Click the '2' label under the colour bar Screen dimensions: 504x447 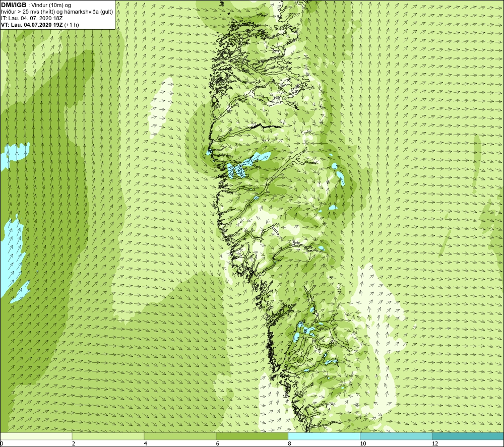(74, 444)
